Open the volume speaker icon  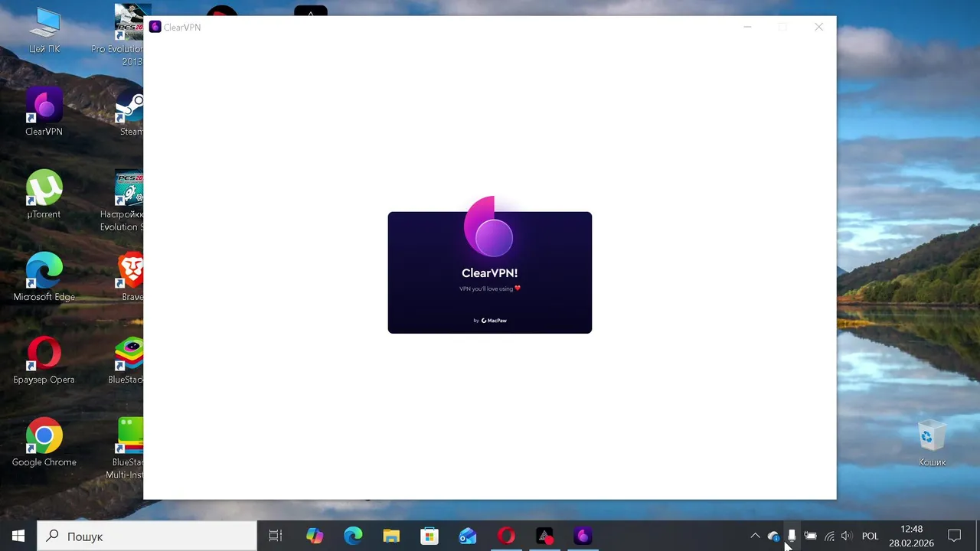(847, 536)
